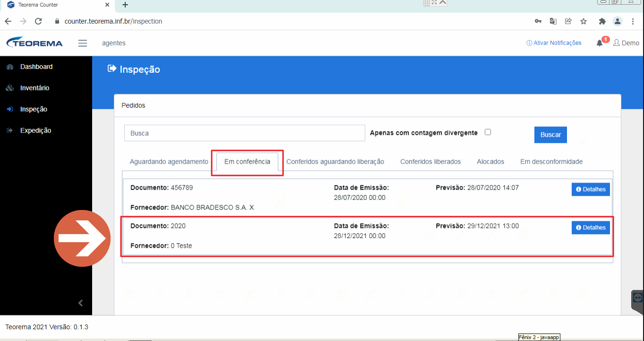Click the share page icon

pos(568,21)
